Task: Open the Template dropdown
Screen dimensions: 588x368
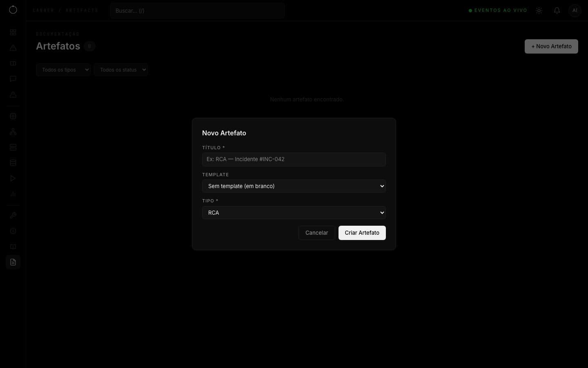Action: (x=294, y=186)
